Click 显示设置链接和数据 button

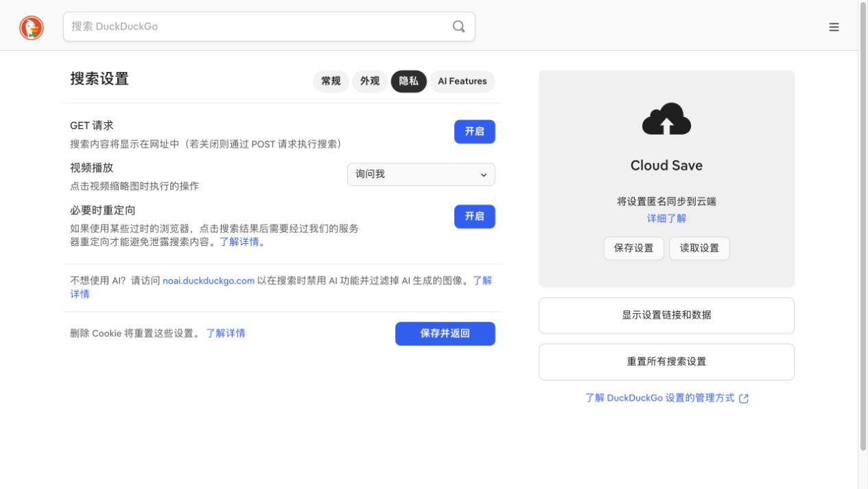(x=666, y=315)
